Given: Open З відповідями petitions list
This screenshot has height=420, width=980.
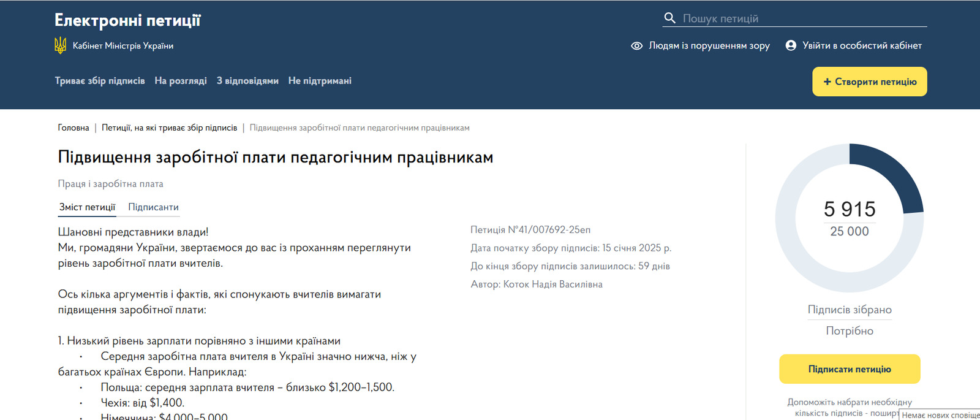Looking at the screenshot, I should pos(247,81).
